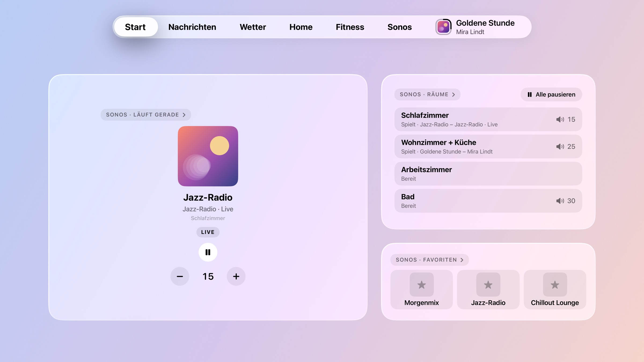Click the Jazz-Radio title under the artwork
This screenshot has width=644, height=362.
coord(208,197)
